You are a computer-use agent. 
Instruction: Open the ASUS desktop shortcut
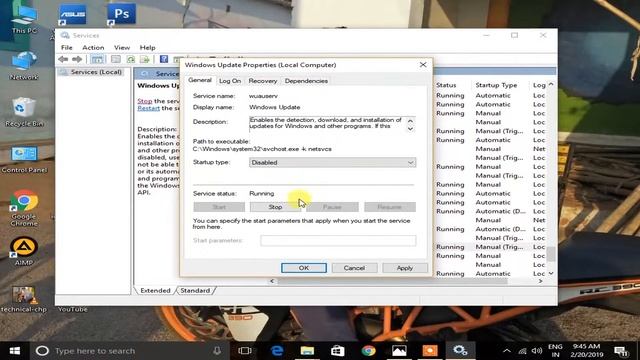73,15
